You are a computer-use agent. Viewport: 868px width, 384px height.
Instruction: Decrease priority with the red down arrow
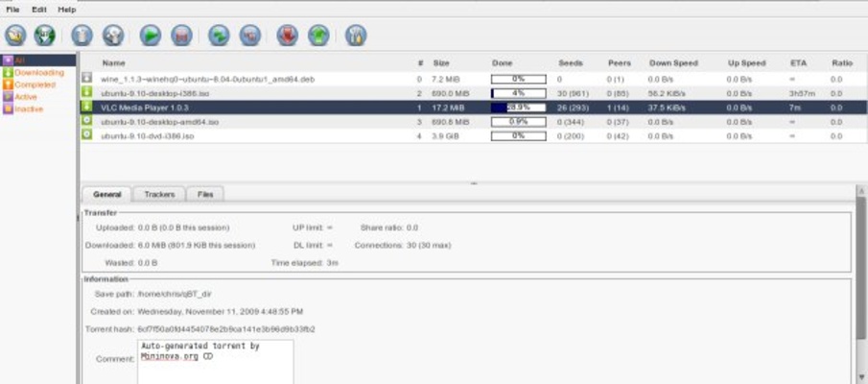tap(288, 36)
